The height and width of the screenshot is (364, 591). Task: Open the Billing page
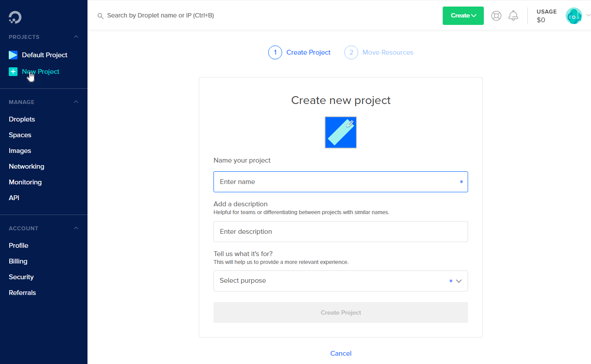pyautogui.click(x=18, y=261)
